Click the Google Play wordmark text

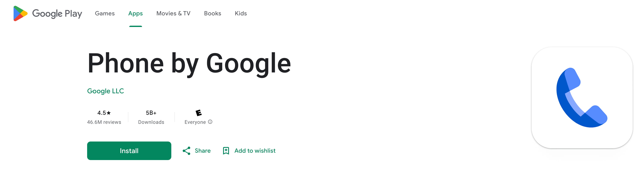coord(57,13)
